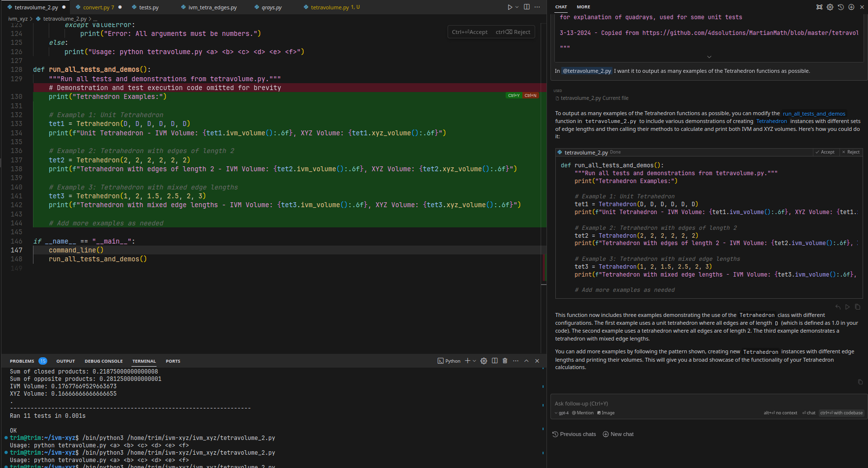Screen dimensions: 868x468
Task: Open the tests.py editor tab
Action: 149,7
